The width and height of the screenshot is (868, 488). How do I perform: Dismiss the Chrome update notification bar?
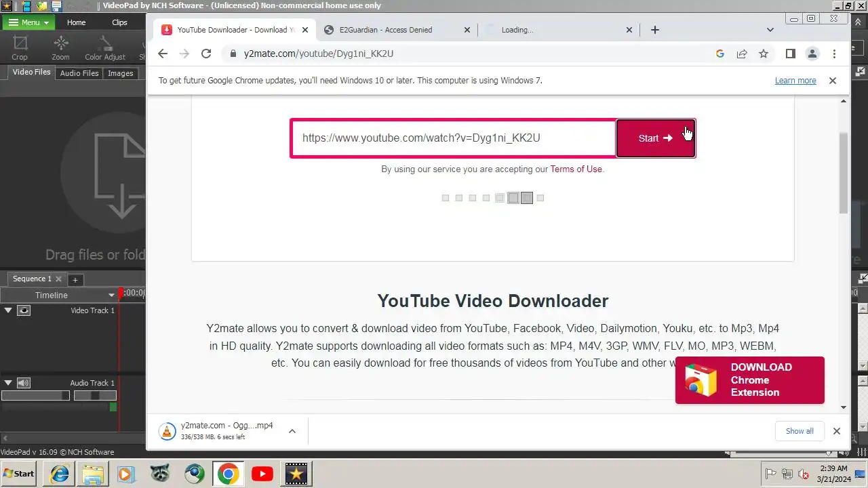coord(833,81)
